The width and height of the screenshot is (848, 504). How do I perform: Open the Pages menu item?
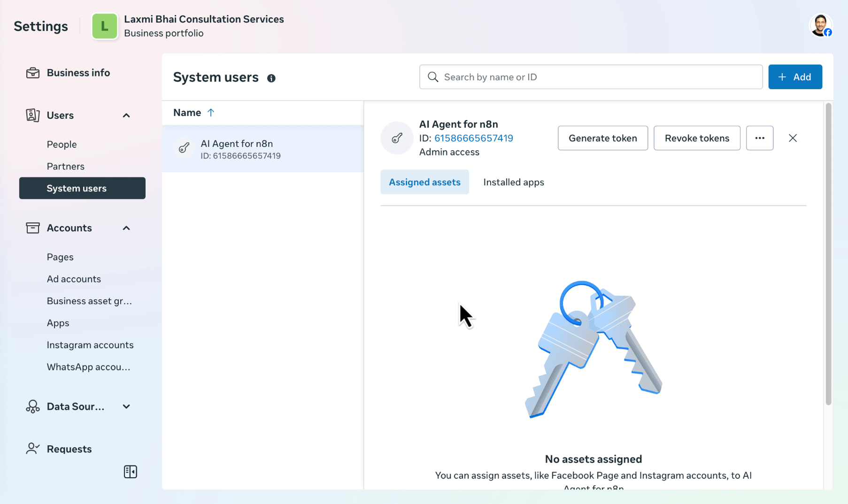60,257
